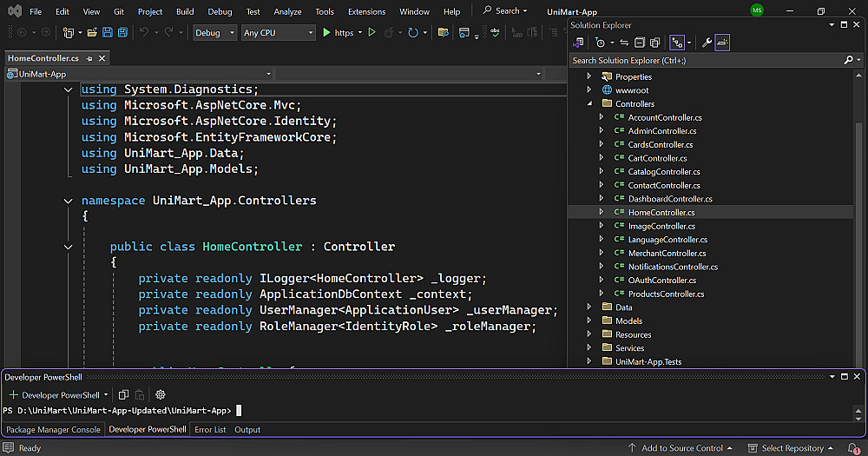Toggle the pin on HomeController.cs tab
The height and width of the screenshot is (456, 868).
(x=89, y=58)
